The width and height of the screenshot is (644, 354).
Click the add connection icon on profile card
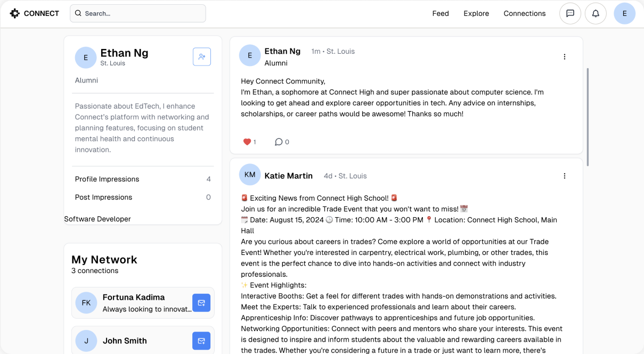point(201,56)
